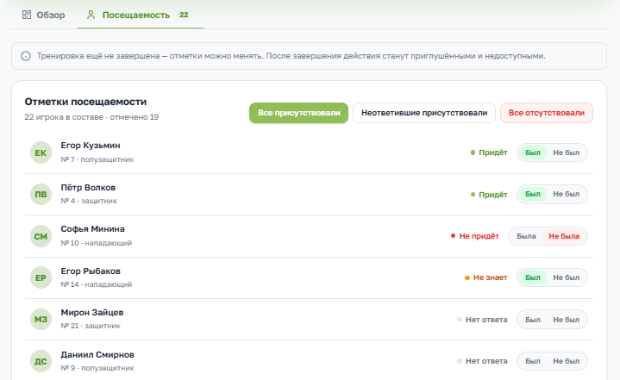Set Егор Кузьмин to Не был
The image size is (620, 380).
coord(566,153)
